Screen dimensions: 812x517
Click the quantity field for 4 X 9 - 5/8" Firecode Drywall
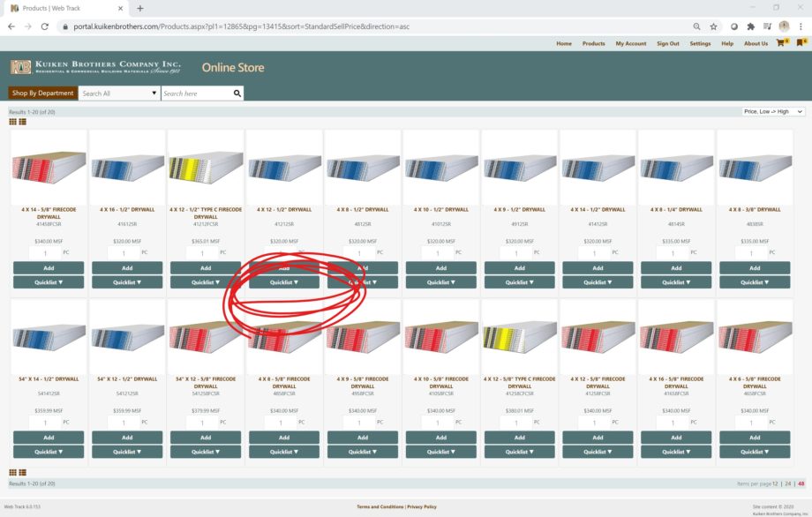click(359, 423)
